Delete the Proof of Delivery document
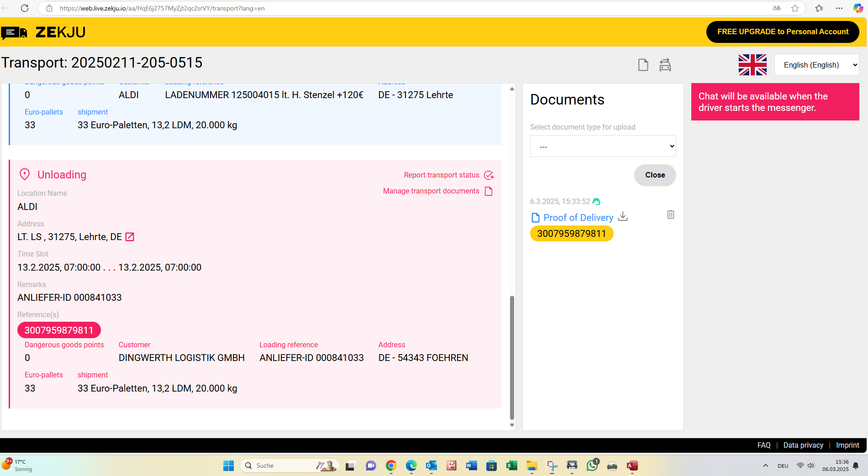This screenshot has height=476, width=868. pyautogui.click(x=670, y=214)
